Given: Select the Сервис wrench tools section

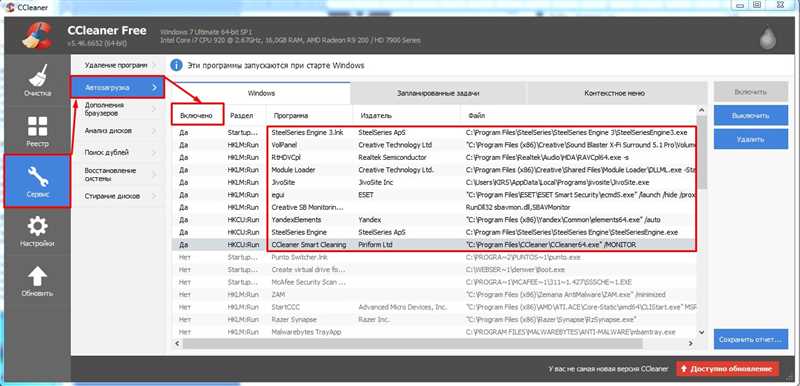Looking at the screenshot, I should 37,182.
